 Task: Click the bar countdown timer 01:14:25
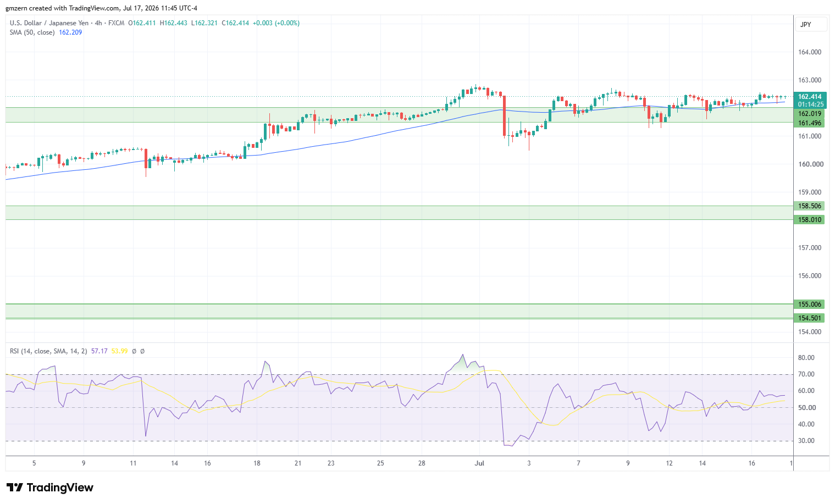(810, 104)
